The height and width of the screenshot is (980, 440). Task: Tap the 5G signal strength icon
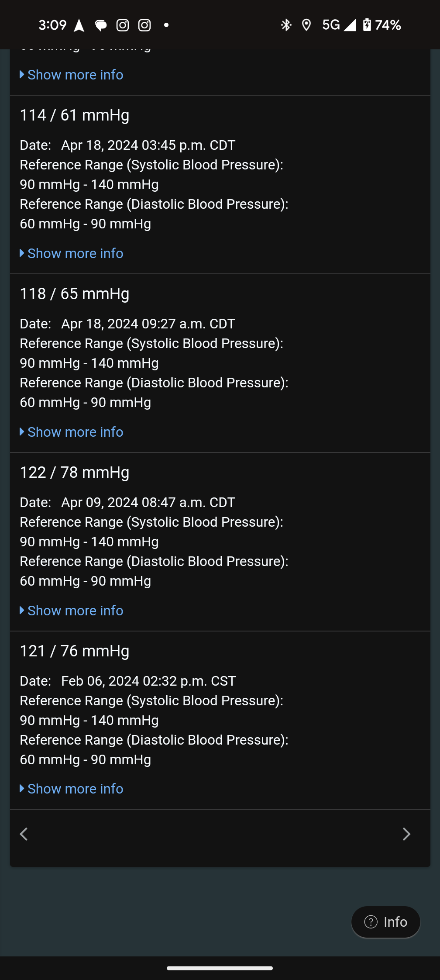click(339, 25)
